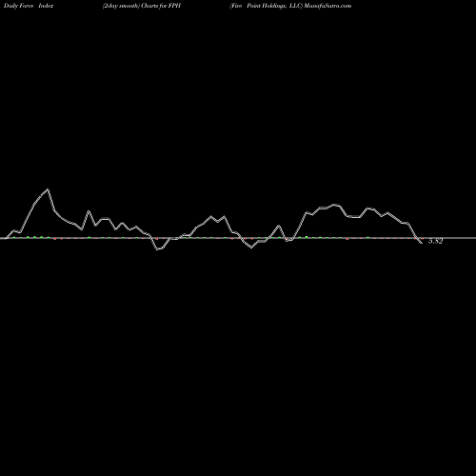This screenshot has width=476, height=476.
Task: Click the highest peak of the force index line
Action: pos(48,189)
